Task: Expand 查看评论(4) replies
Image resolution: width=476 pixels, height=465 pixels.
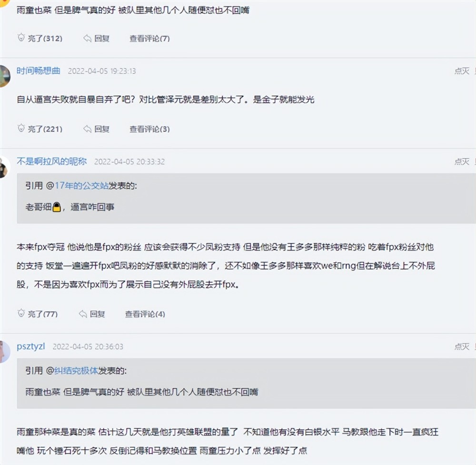Action: point(145,314)
